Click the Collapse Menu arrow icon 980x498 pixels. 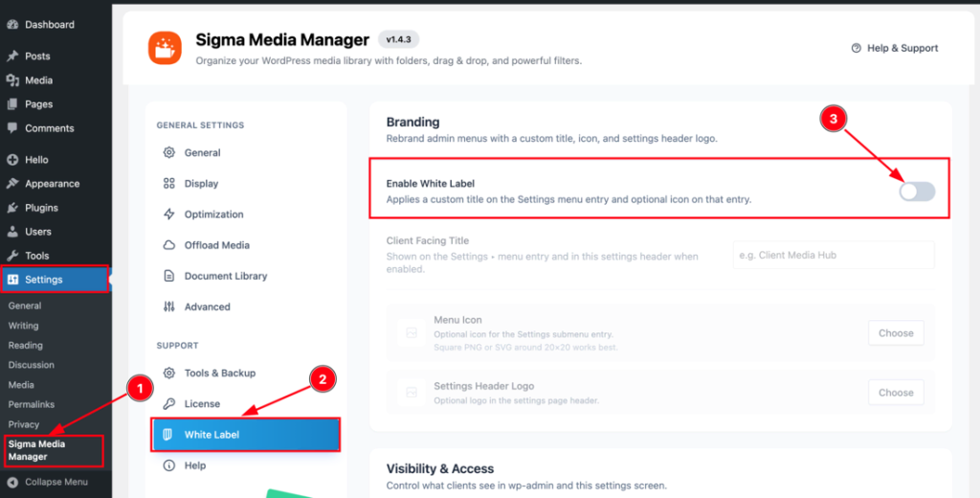[x=12, y=483]
